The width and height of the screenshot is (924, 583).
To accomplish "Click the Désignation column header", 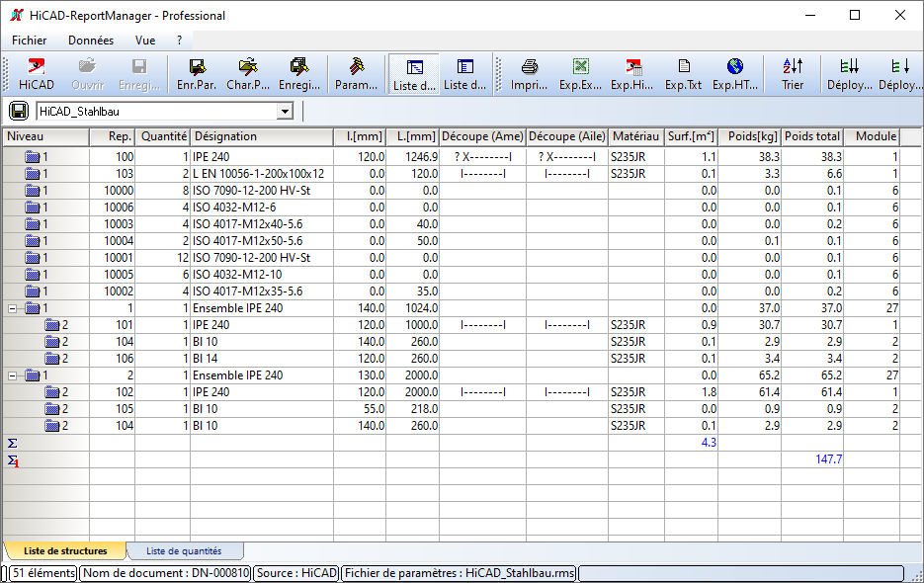I will pos(261,136).
